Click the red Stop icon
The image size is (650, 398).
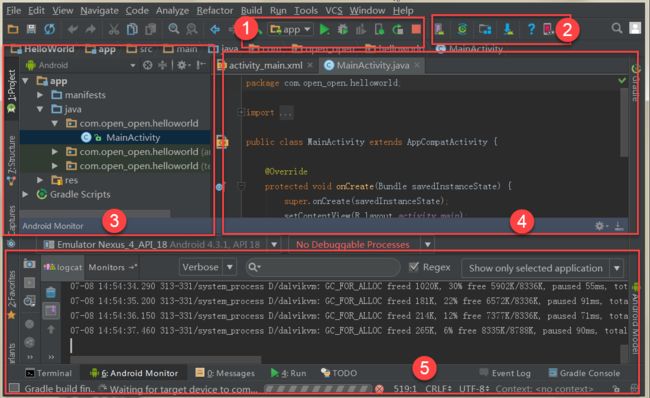416,29
